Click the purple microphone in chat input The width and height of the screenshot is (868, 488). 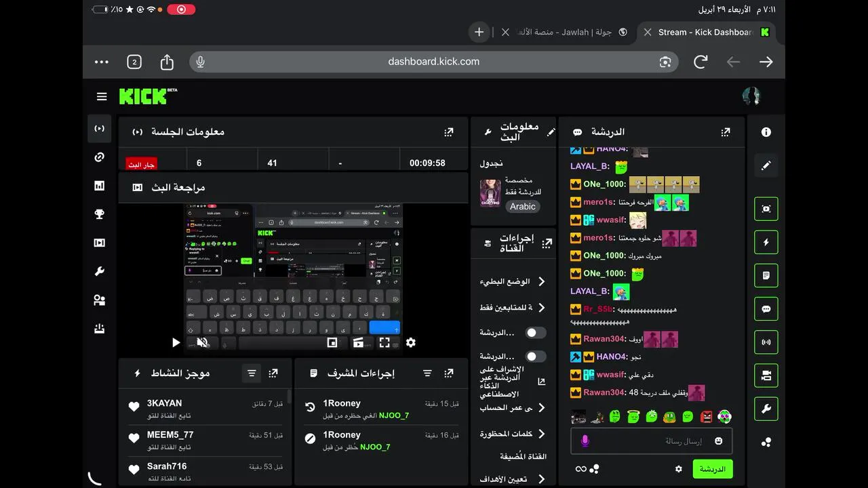pos(585,441)
